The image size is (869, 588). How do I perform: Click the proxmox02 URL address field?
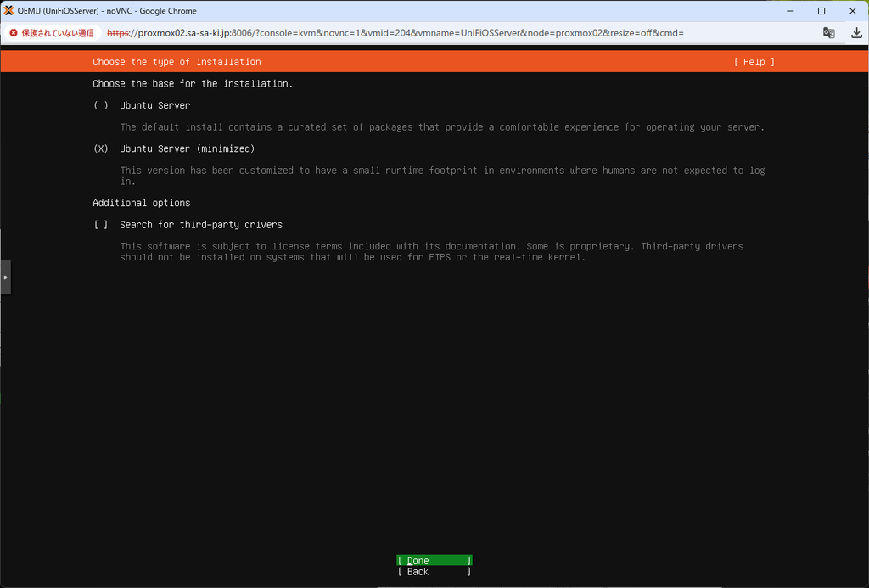pyautogui.click(x=395, y=33)
